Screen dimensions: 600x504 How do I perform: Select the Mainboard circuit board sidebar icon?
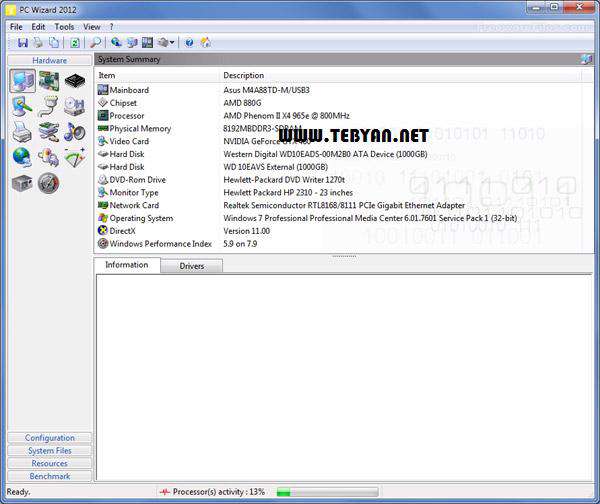click(49, 81)
